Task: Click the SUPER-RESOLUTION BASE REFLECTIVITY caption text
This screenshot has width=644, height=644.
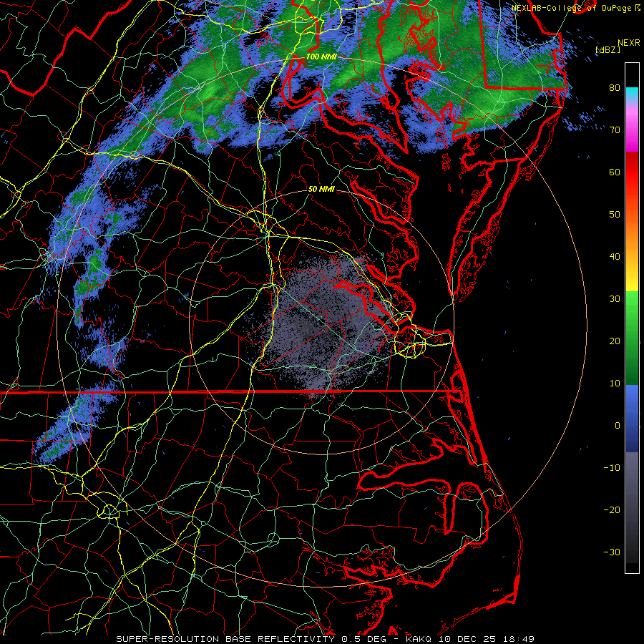Action: [225, 639]
